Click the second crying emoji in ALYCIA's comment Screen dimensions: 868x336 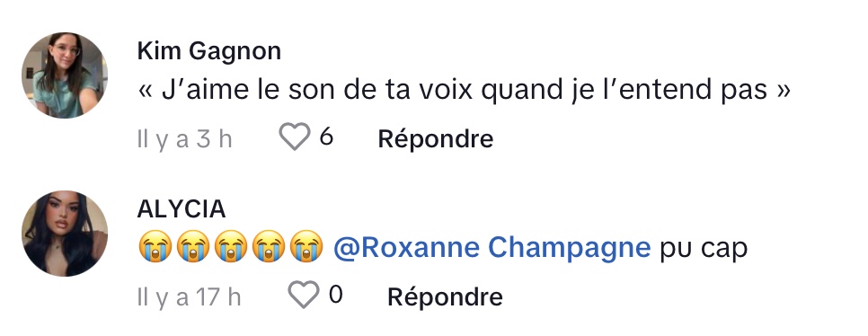click(x=192, y=246)
